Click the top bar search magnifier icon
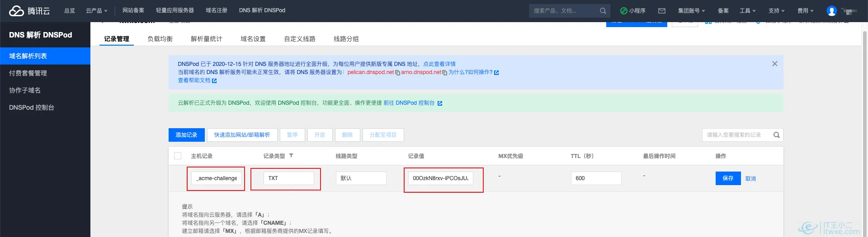This screenshot has height=237, width=868. (603, 11)
